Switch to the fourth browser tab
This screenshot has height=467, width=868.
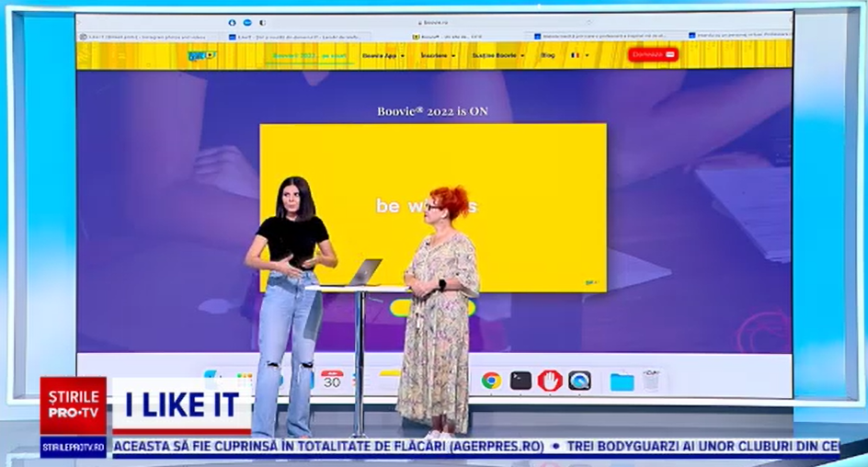602,36
